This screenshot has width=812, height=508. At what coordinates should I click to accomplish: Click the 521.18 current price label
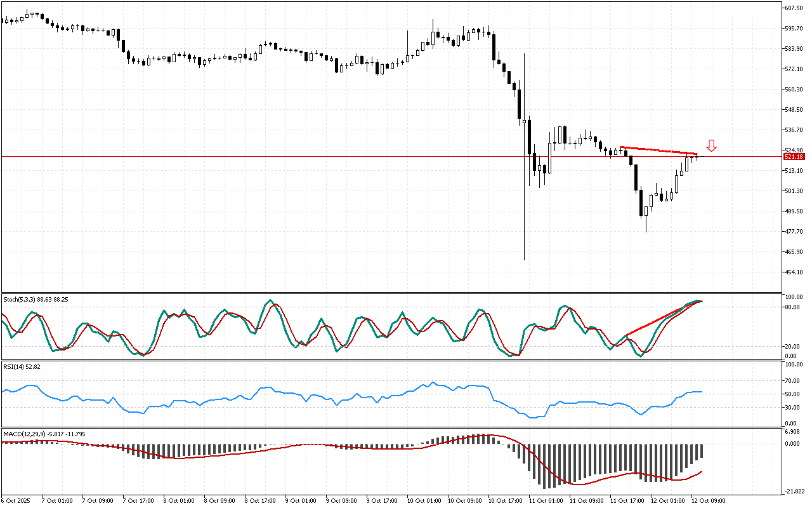794,156
